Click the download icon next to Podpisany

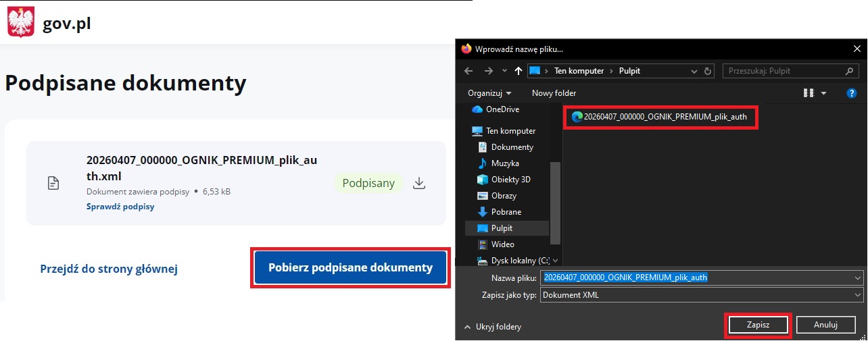click(419, 183)
